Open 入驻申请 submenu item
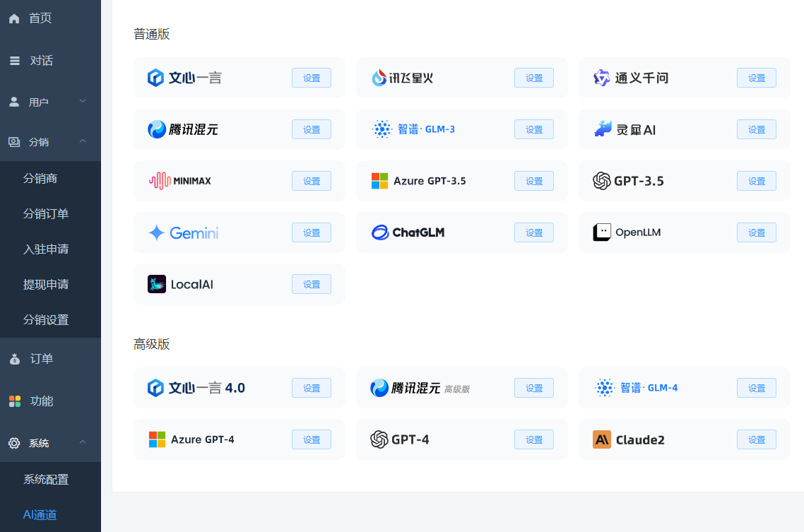804x532 pixels. (50, 249)
